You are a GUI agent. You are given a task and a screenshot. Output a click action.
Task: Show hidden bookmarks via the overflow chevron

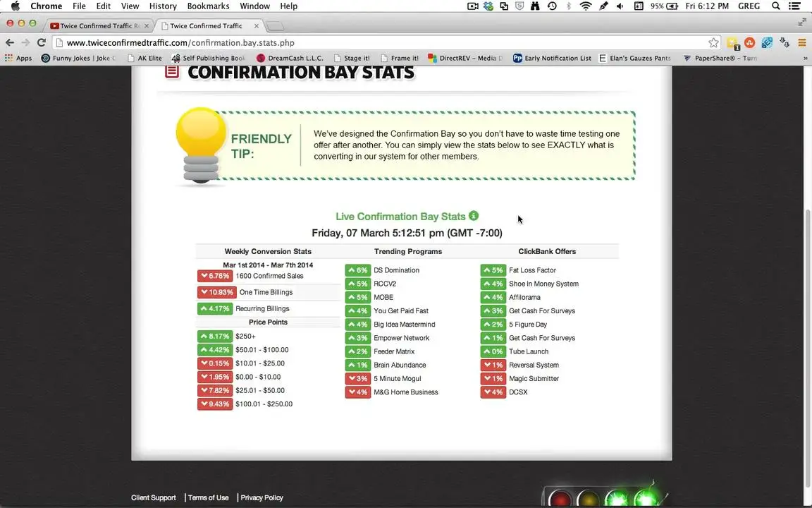click(805, 58)
